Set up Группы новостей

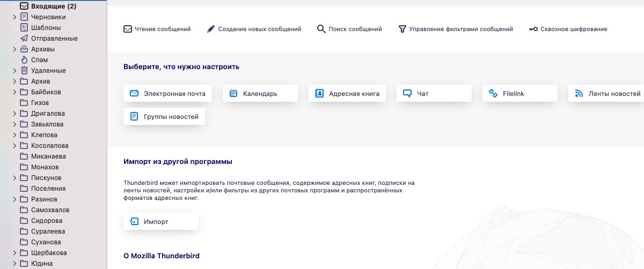(164, 116)
